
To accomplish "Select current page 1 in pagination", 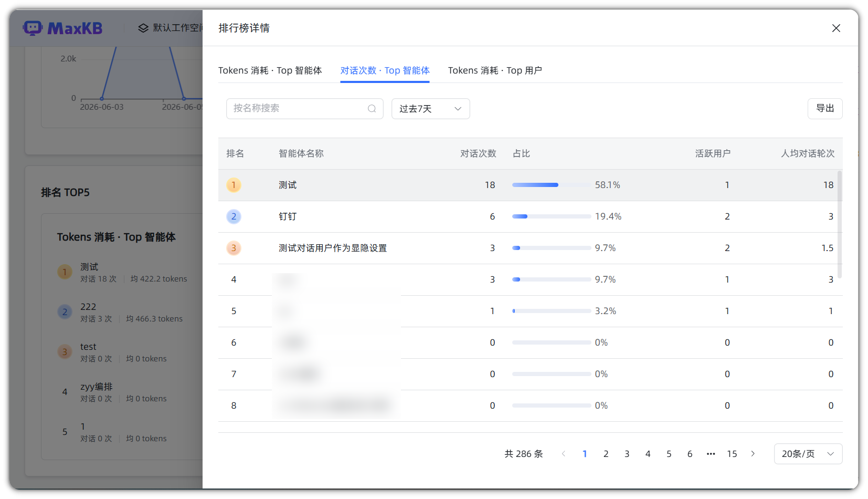I will point(585,454).
